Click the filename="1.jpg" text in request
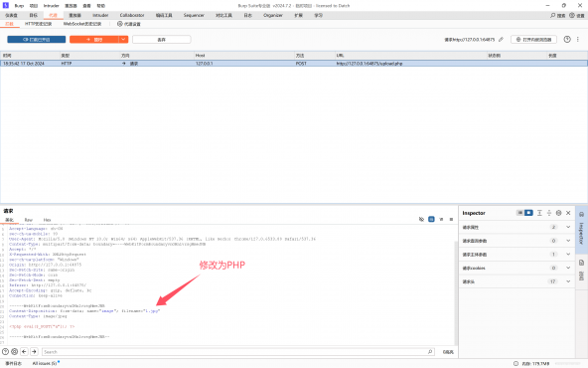Viewport: 588px width, 368px height. click(141, 311)
